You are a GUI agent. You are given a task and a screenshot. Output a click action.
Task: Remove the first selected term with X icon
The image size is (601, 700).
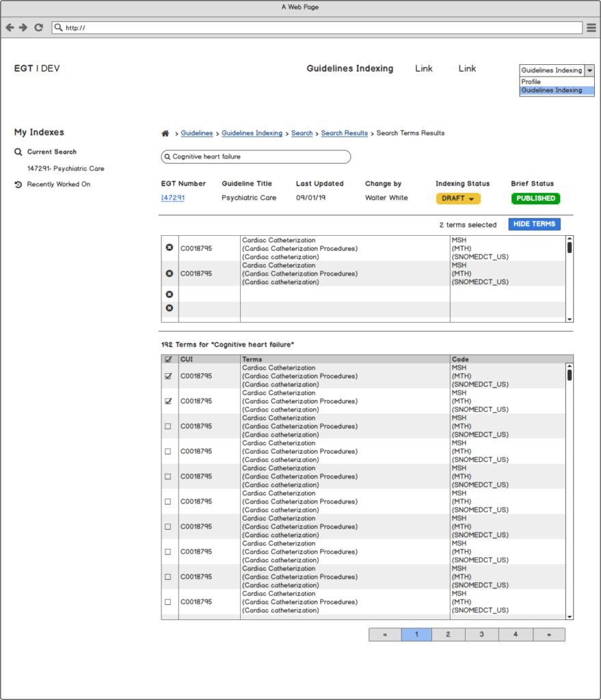170,247
